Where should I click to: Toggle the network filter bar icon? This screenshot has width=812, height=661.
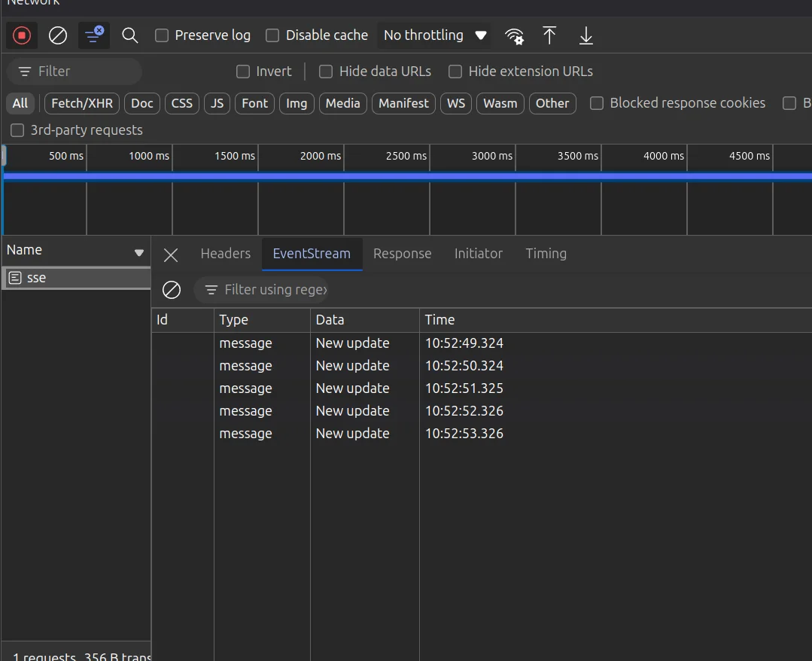point(94,35)
